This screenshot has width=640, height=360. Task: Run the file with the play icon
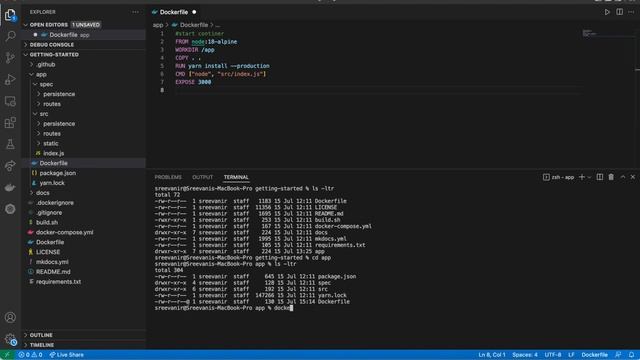[x=607, y=12]
